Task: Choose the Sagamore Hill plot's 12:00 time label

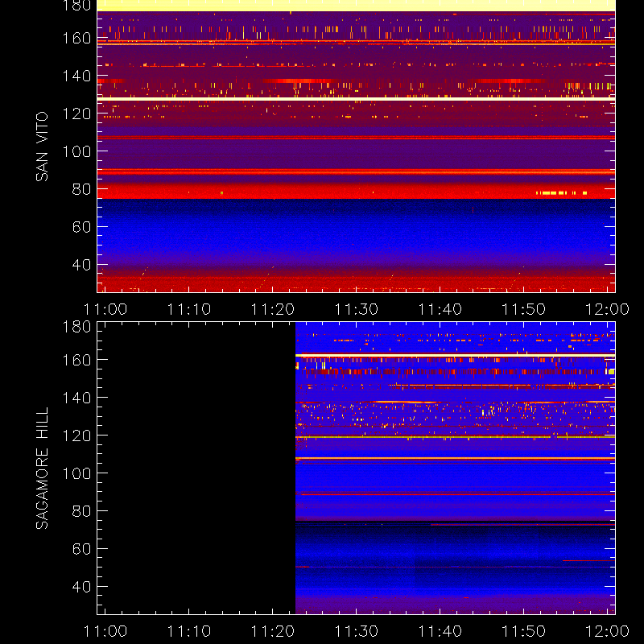Action: (607, 631)
